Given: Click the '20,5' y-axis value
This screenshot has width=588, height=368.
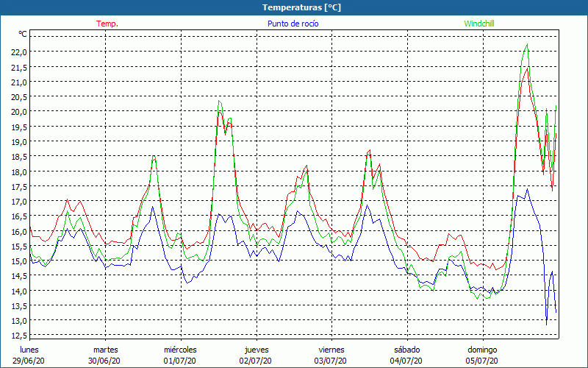Looking at the screenshot, I should tap(19, 97).
